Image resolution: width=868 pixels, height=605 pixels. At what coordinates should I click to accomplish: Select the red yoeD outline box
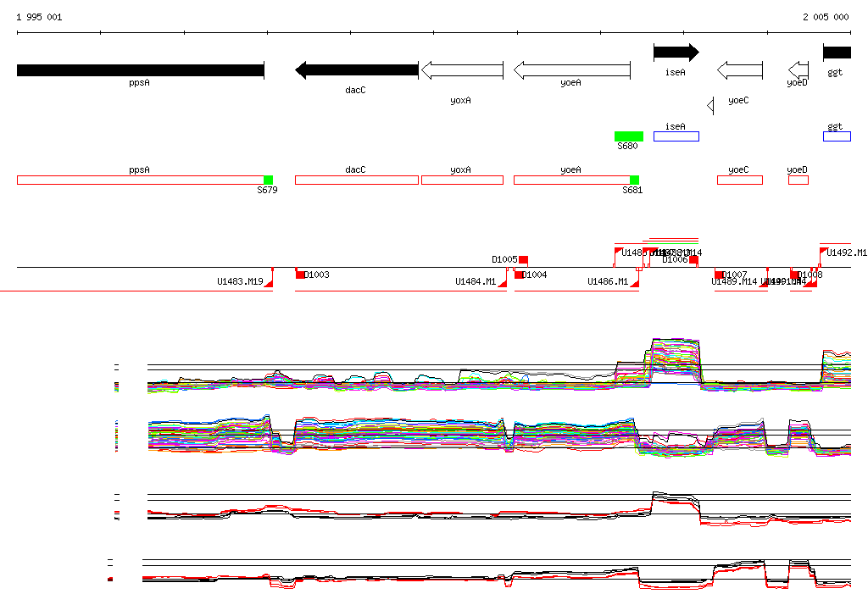(x=798, y=180)
